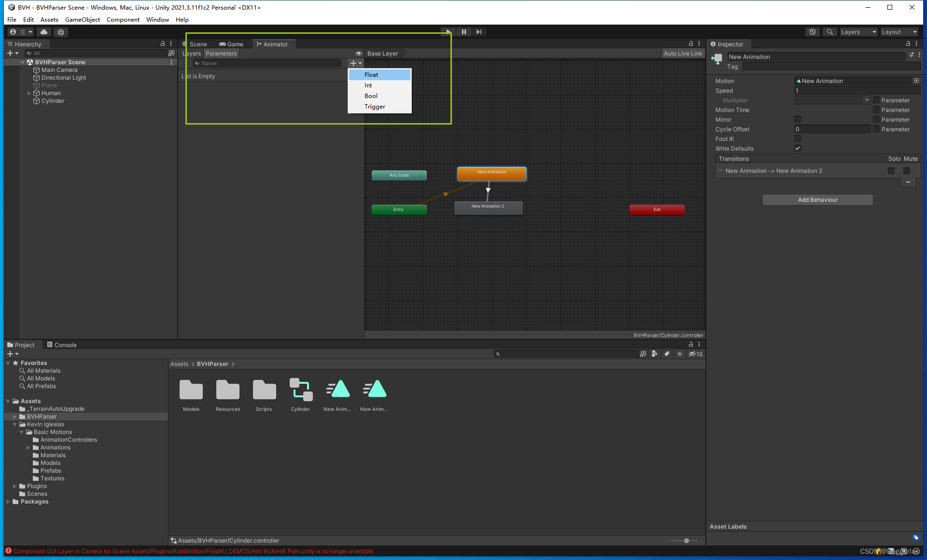Screen dimensions: 927x560
Task: Switch to the Game tab
Action: [231, 44]
